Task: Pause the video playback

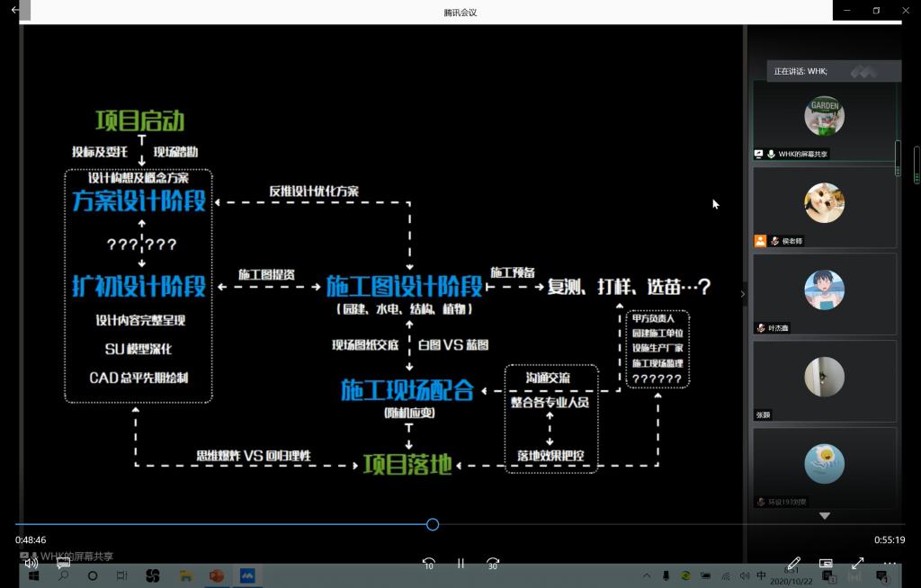Action: coord(460,564)
